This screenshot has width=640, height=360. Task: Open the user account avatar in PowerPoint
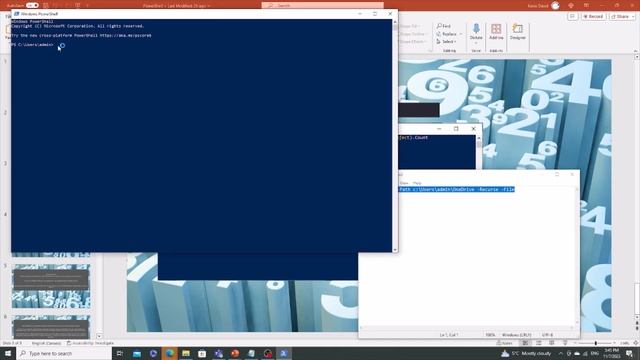pyautogui.click(x=555, y=5)
